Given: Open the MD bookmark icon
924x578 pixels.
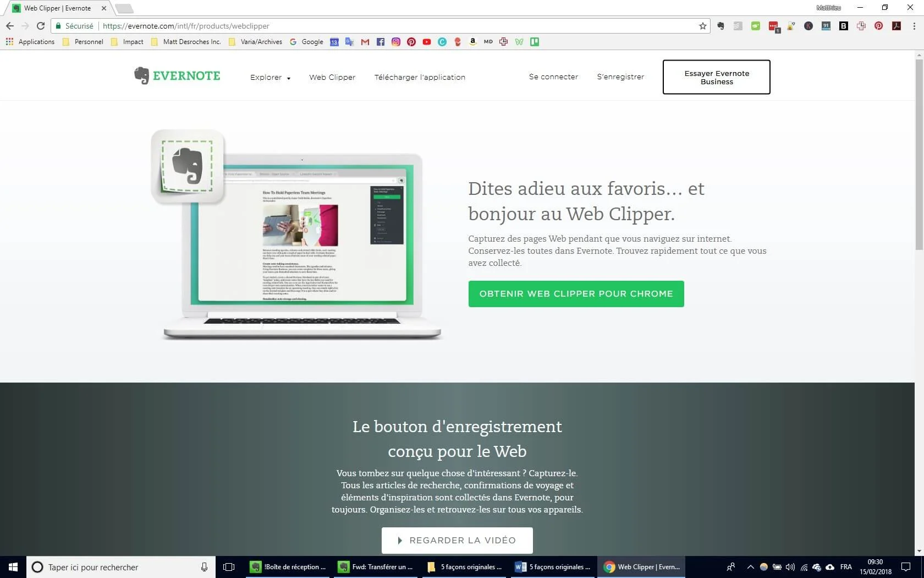Looking at the screenshot, I should click(488, 42).
